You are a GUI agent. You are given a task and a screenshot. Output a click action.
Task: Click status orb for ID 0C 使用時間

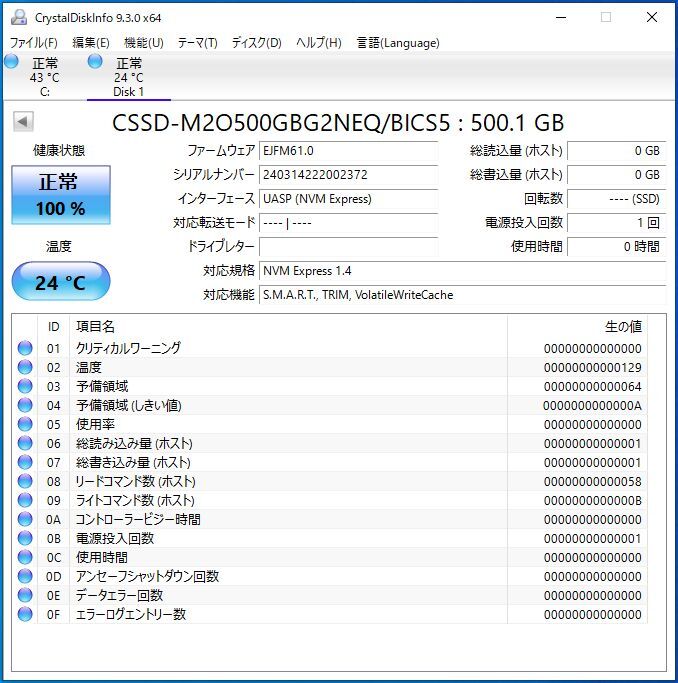point(25,557)
